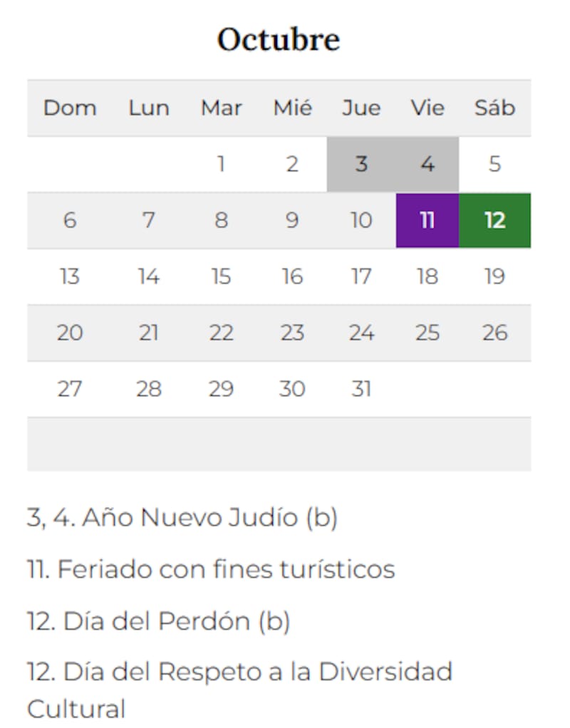Open Día del Respeto a la Diversidad Cultural
The width and height of the screenshot is (570, 728).
239,672
